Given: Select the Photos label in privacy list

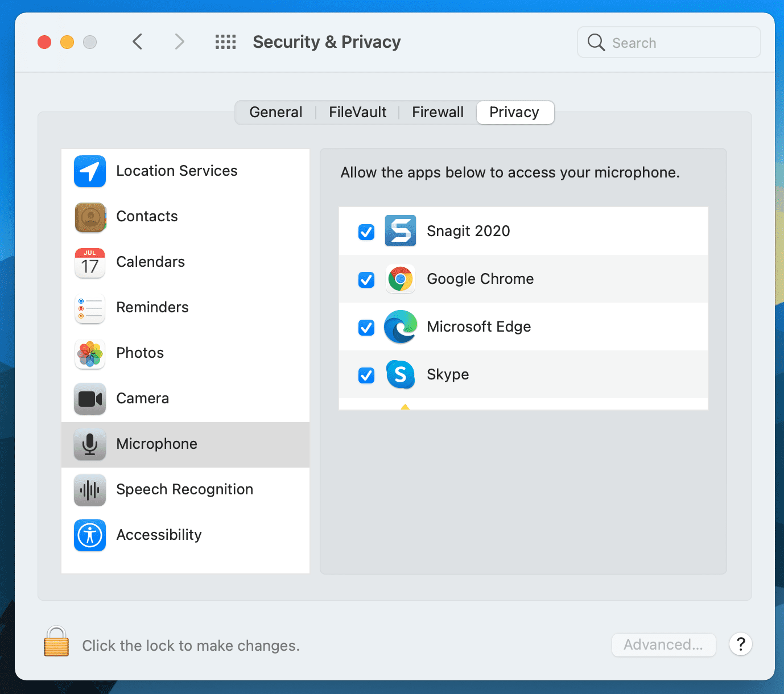Looking at the screenshot, I should pyautogui.click(x=140, y=353).
